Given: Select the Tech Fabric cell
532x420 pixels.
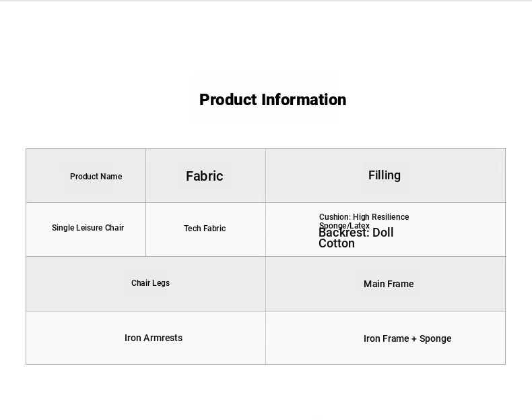Looking at the screenshot, I should point(205,229).
